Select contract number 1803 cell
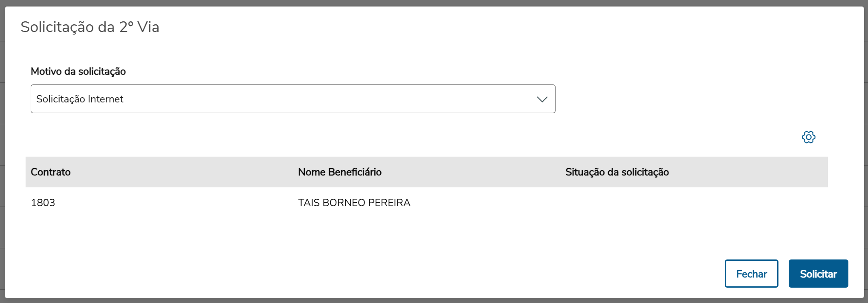868x303 pixels. [43, 203]
